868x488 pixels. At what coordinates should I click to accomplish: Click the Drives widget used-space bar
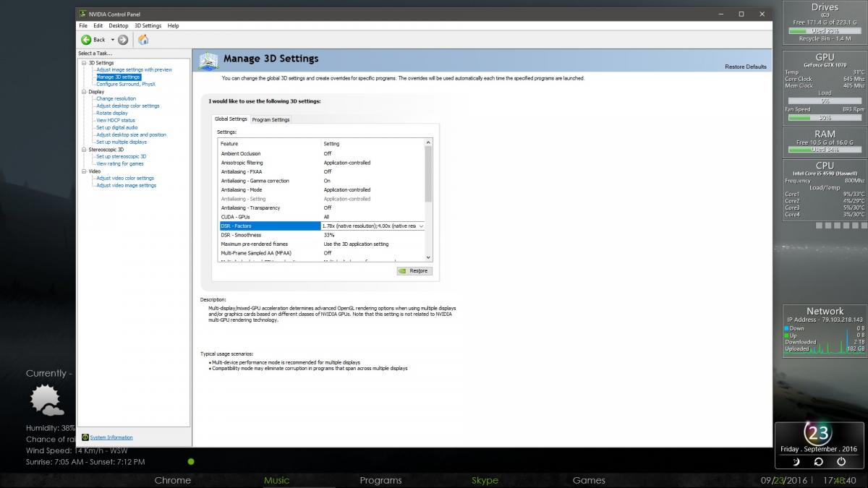click(x=825, y=31)
